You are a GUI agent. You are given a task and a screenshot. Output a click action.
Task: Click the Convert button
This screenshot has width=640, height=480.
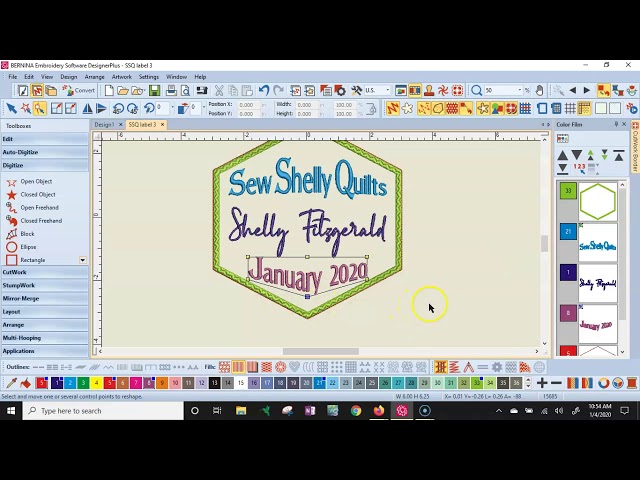point(78,90)
